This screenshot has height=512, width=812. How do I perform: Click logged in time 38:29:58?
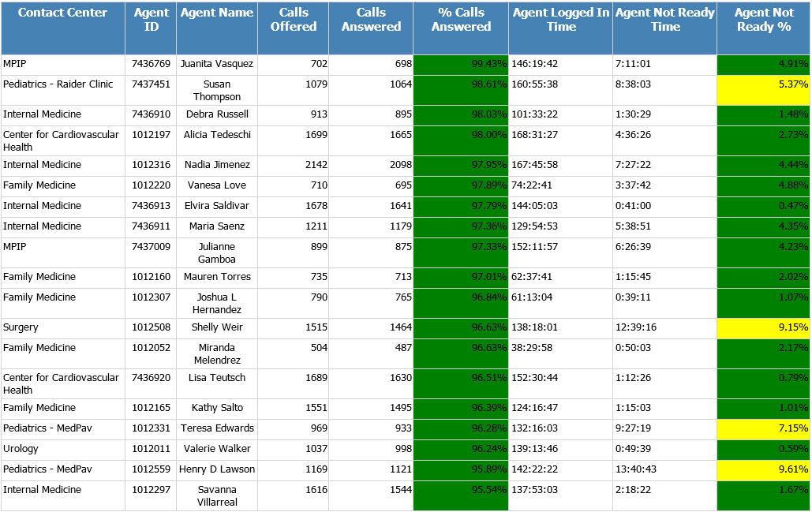coord(561,353)
